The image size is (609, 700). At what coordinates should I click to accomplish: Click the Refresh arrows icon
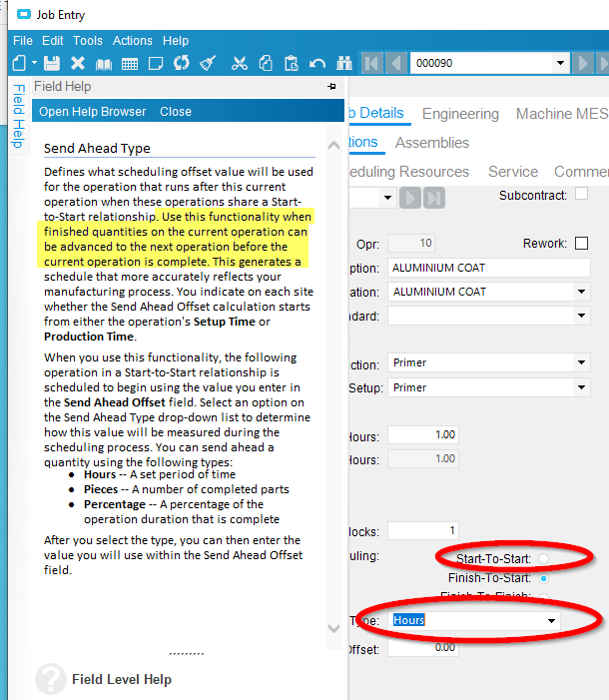[x=182, y=63]
